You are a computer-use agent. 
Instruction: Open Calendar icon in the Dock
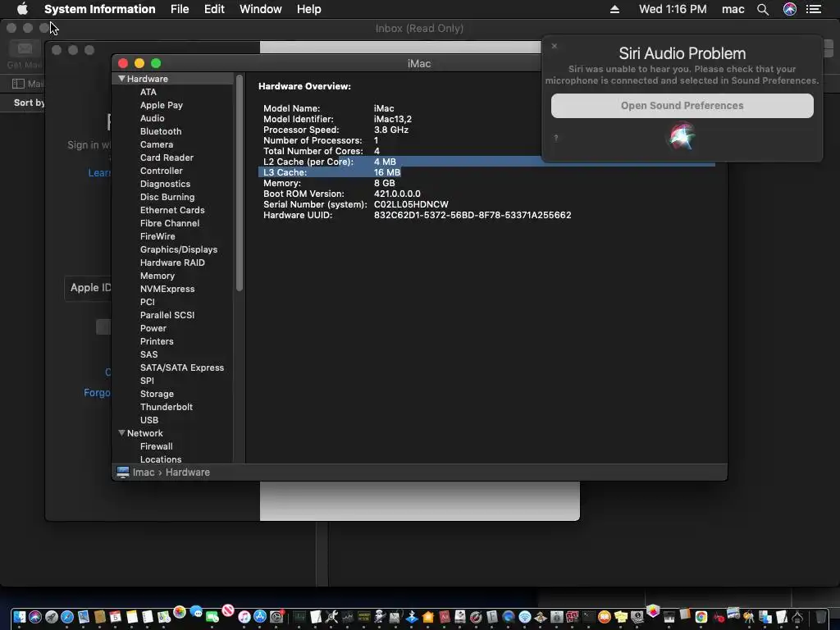(115, 617)
